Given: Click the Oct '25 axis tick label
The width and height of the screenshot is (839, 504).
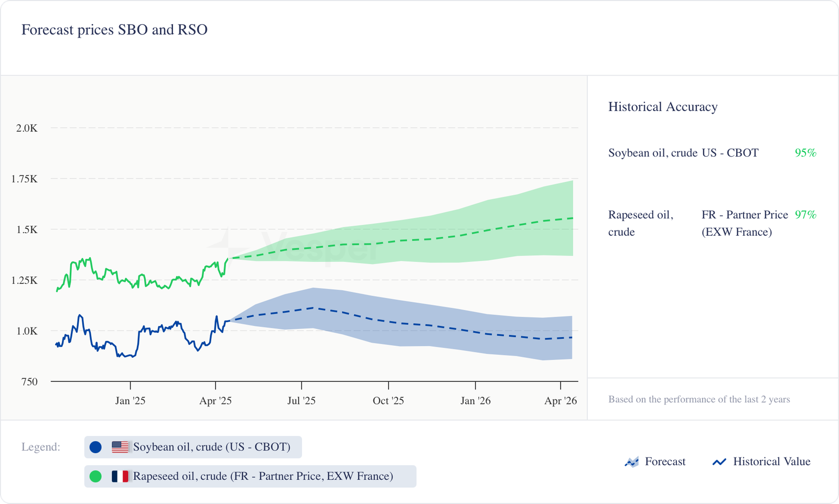Looking at the screenshot, I should coord(388,401).
